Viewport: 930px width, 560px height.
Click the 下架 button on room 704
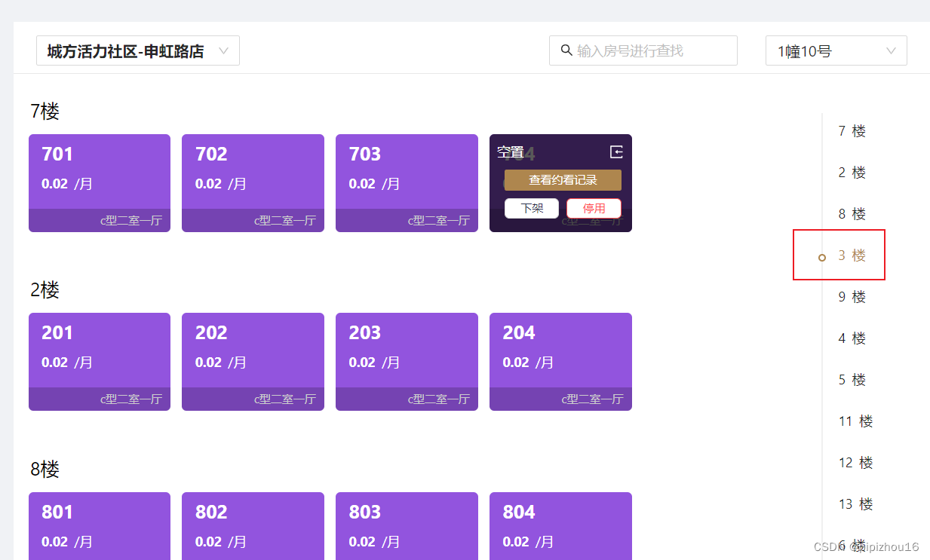pyautogui.click(x=532, y=208)
